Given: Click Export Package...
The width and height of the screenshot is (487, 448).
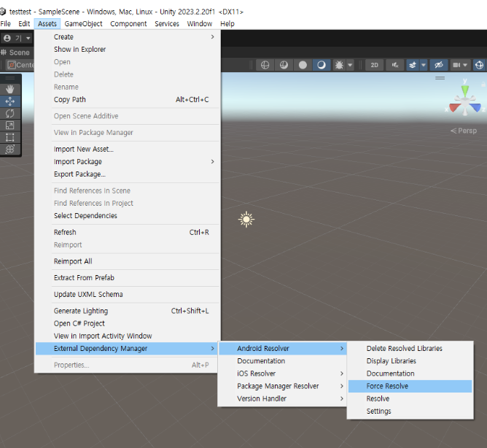Looking at the screenshot, I should coord(128,174).
